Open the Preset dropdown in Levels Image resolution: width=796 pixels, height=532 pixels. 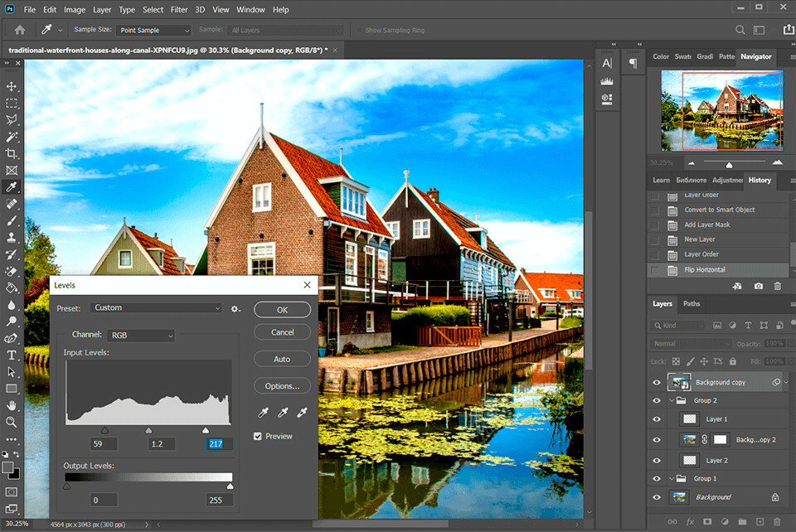(x=157, y=308)
